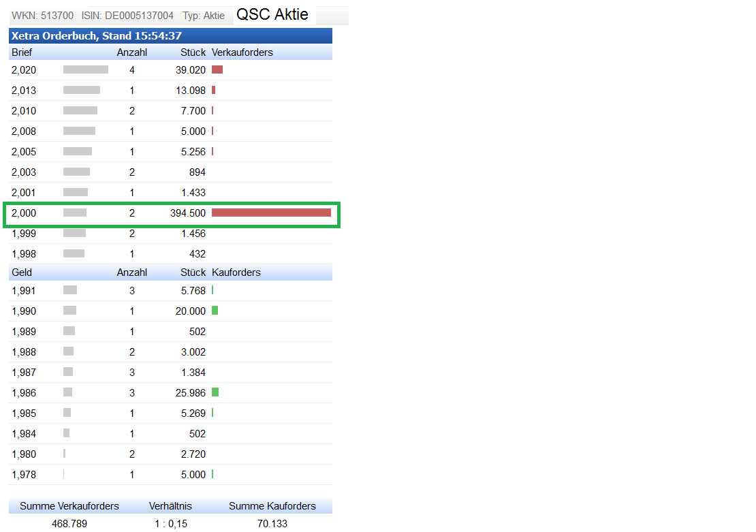Click the 25.986 Stück value

point(191,392)
